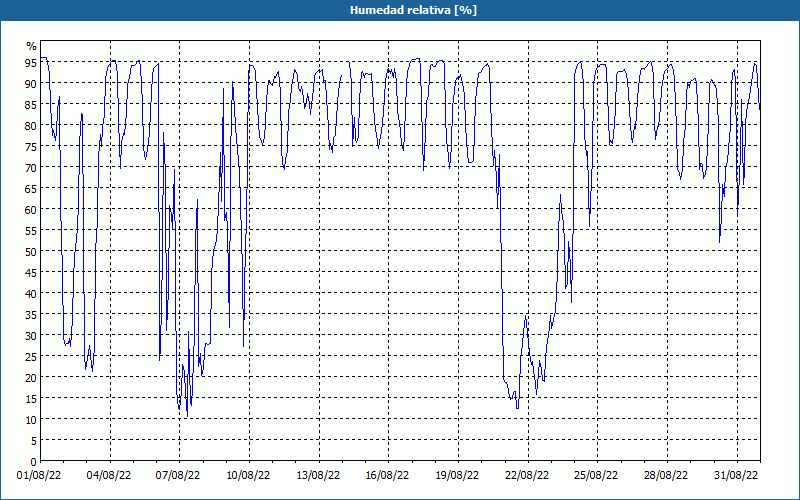Select the 25/08/22 date label
The image size is (800, 500).
(x=596, y=476)
